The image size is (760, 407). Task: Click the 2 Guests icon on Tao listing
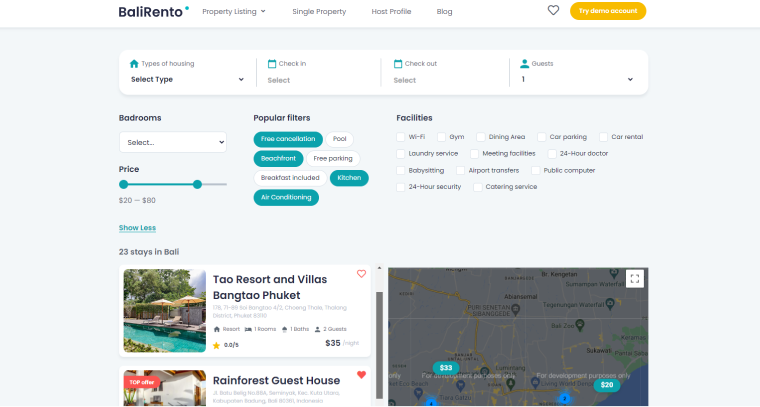pyautogui.click(x=317, y=329)
